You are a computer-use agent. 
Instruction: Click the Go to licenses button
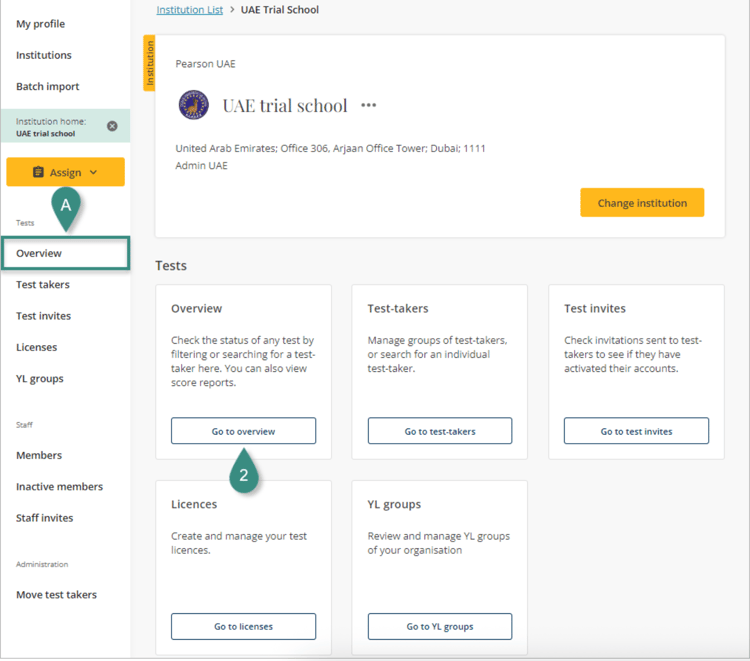(243, 626)
